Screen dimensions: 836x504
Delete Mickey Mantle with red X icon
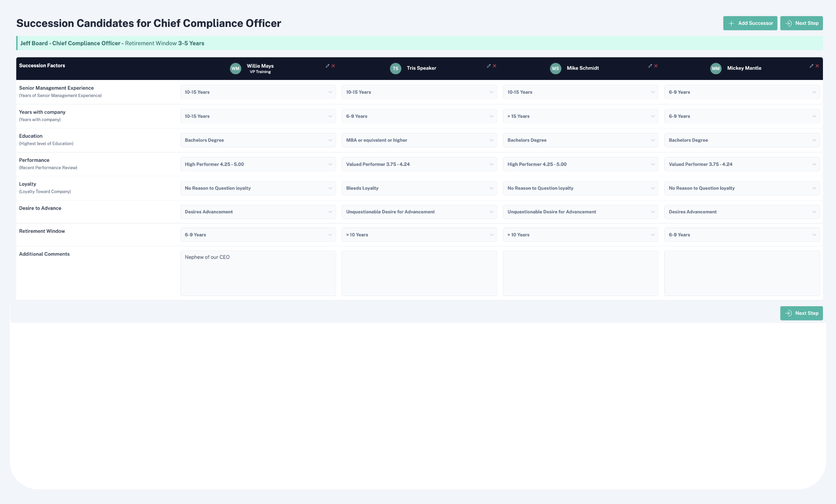[x=817, y=66]
